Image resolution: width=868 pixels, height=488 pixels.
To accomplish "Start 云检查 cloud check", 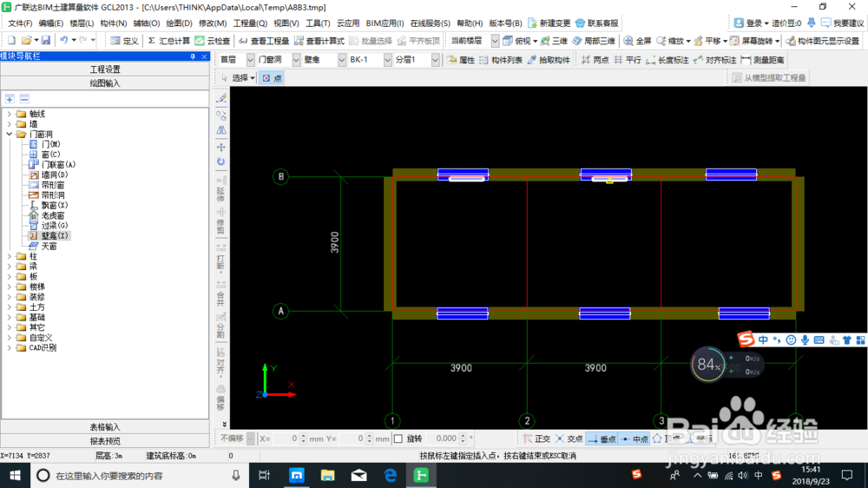I will pyautogui.click(x=213, y=41).
